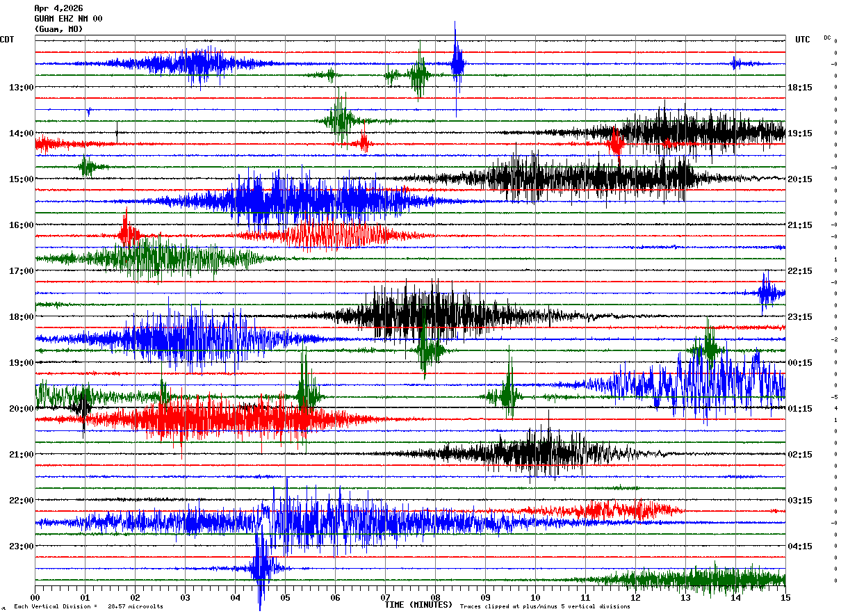Click minute tick '04' on time axis

click(235, 597)
